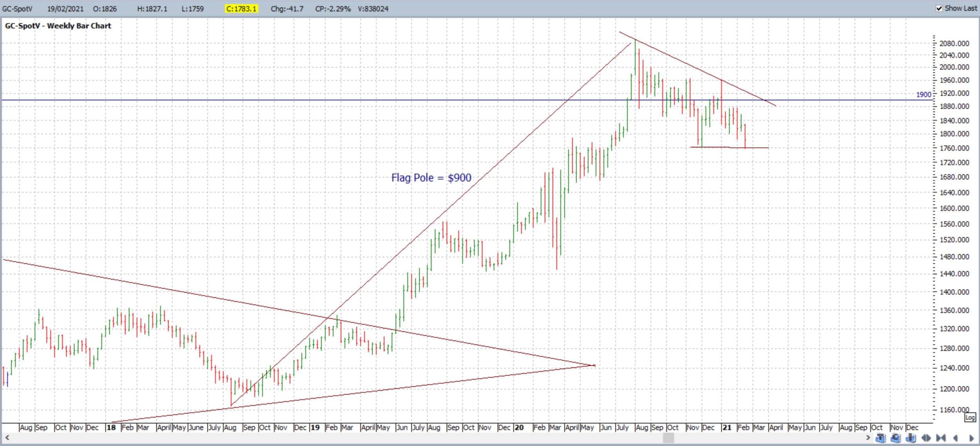Click the blue folder icon with T
The height and width of the screenshot is (446, 980).
[880, 437]
